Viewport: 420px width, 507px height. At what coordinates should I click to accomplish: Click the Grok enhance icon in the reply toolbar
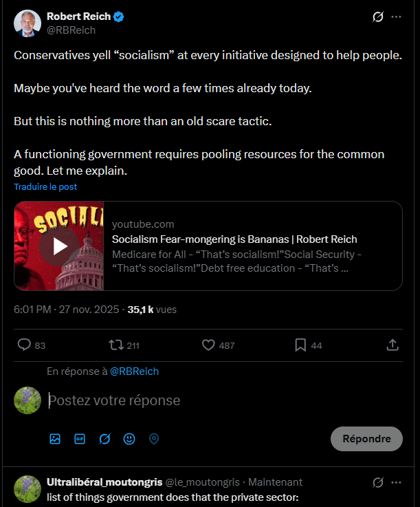tap(104, 438)
